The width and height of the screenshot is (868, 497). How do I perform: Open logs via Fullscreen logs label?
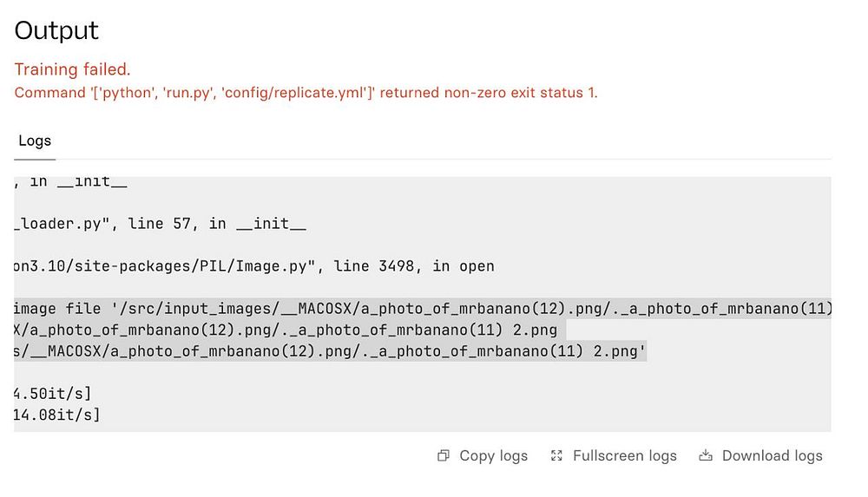click(624, 455)
